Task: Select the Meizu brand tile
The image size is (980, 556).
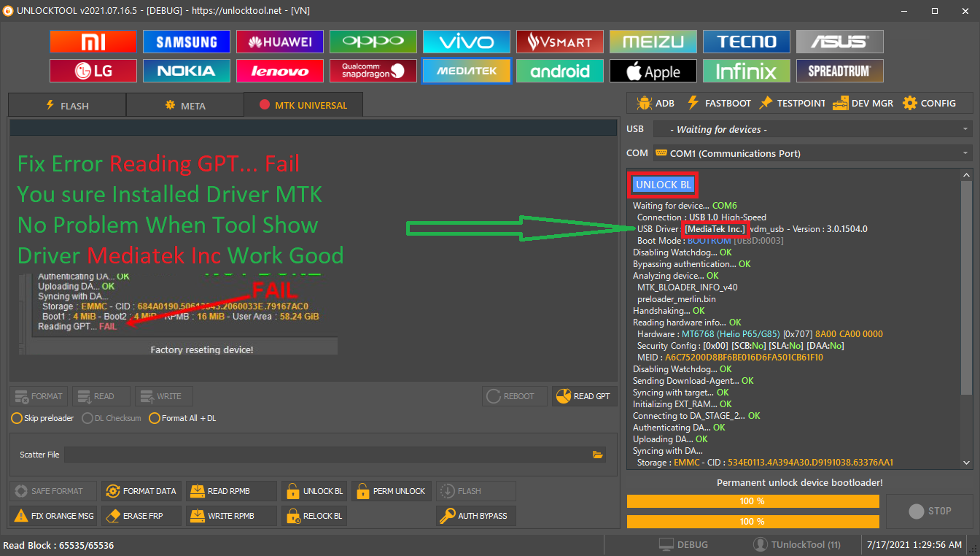Action: pos(653,42)
